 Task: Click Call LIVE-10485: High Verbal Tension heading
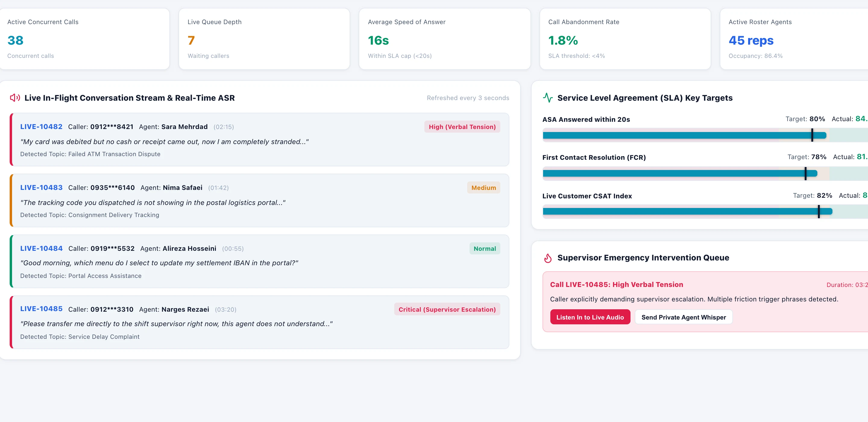point(616,285)
